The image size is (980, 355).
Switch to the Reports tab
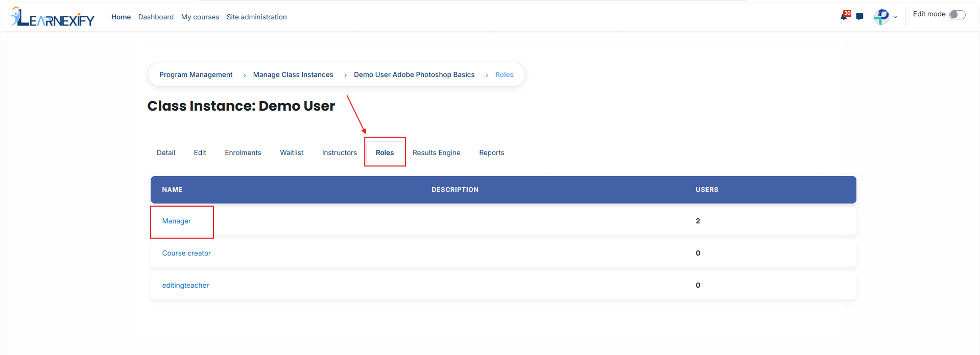492,153
